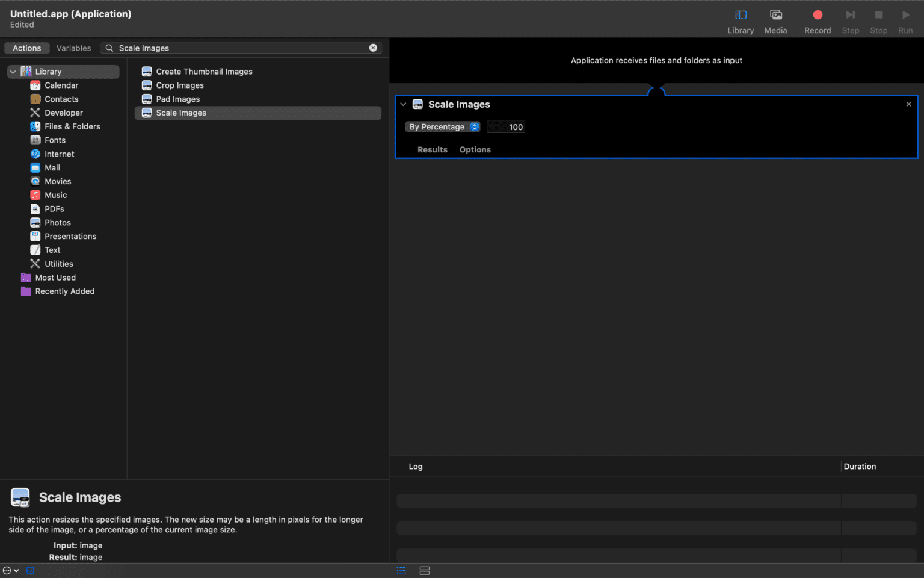Collapse the Scale Images action
Image resolution: width=924 pixels, height=578 pixels.
(x=403, y=104)
